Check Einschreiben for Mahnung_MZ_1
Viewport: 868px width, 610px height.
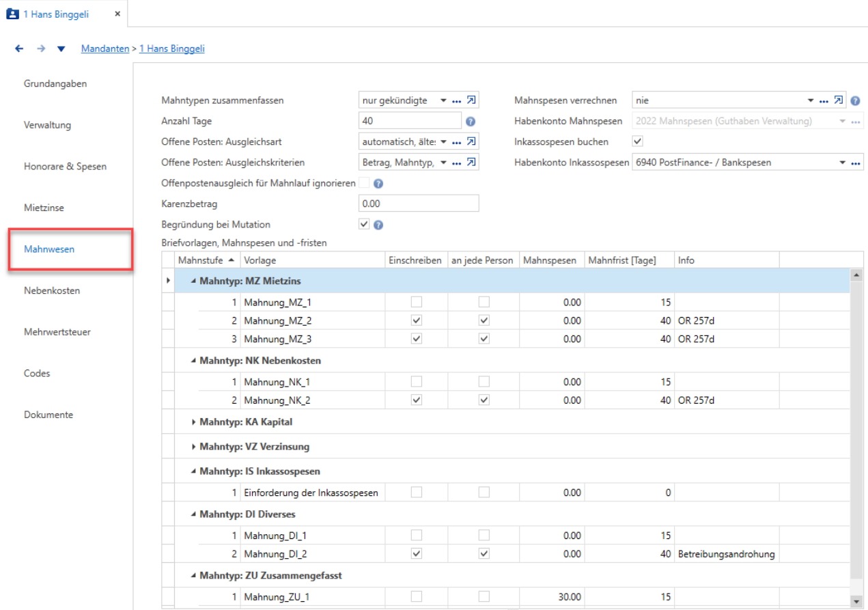coord(416,302)
